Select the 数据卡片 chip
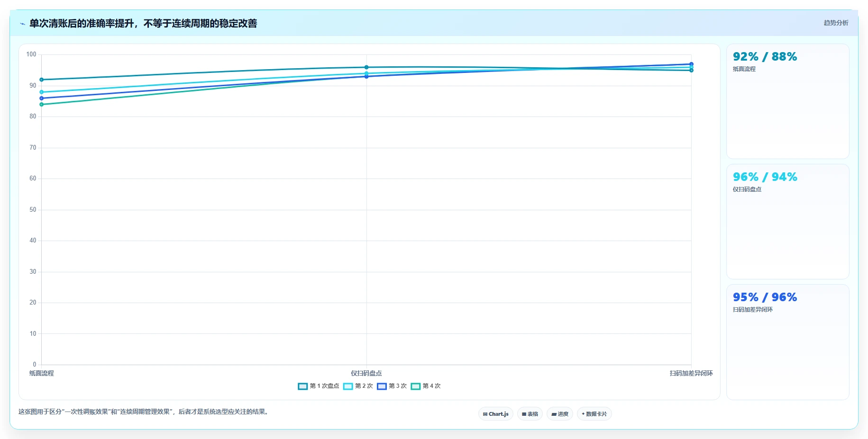 click(594, 414)
